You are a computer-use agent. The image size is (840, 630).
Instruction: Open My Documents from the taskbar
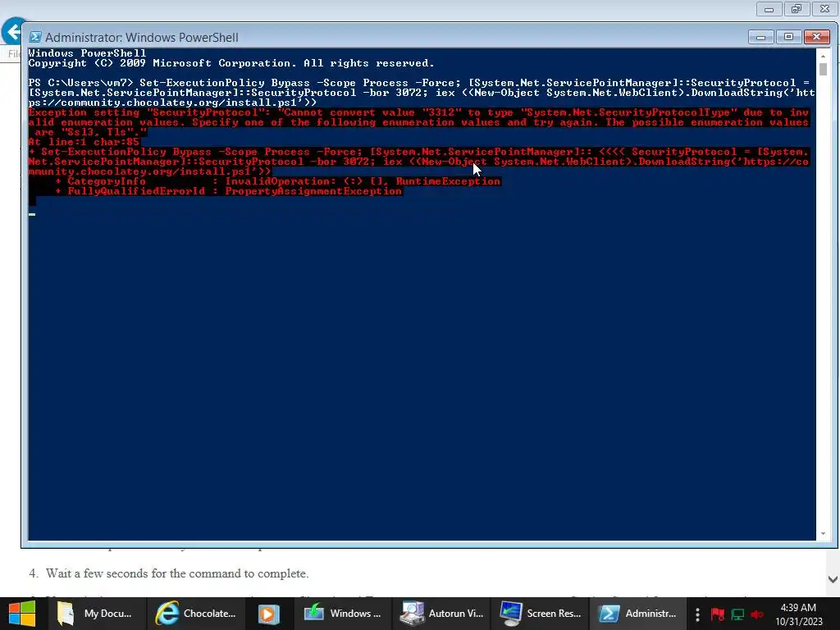click(97, 614)
